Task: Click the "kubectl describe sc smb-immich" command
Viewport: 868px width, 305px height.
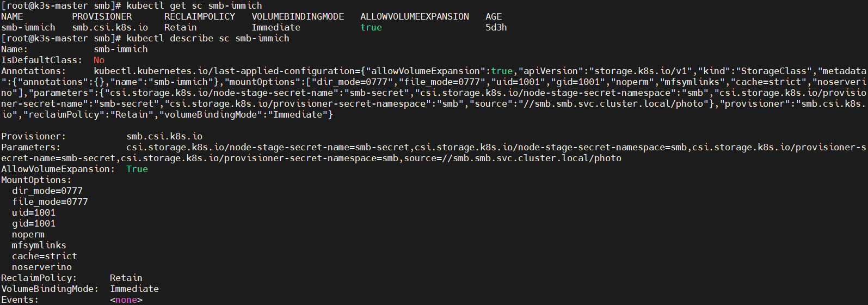Action: tap(207, 38)
